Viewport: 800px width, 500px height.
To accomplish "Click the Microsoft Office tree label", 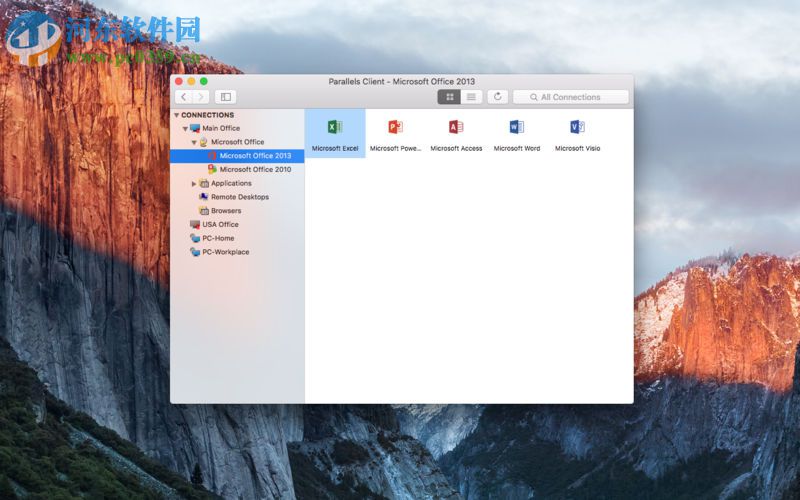I will click(238, 142).
